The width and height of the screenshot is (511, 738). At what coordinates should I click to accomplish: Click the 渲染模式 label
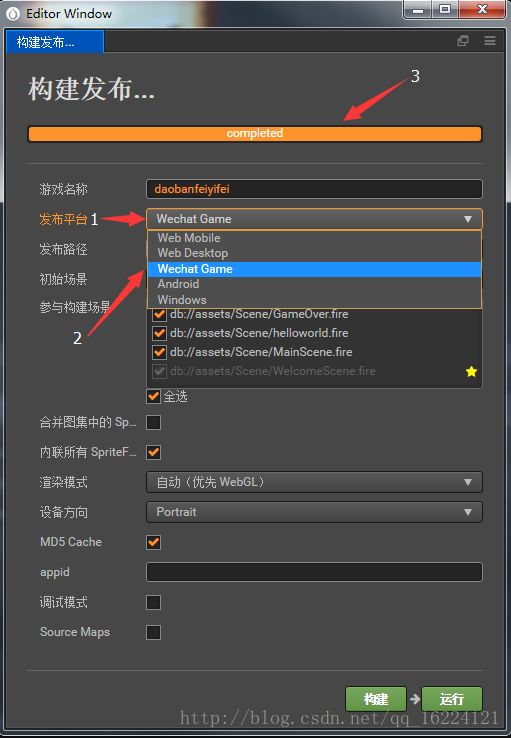(x=64, y=482)
